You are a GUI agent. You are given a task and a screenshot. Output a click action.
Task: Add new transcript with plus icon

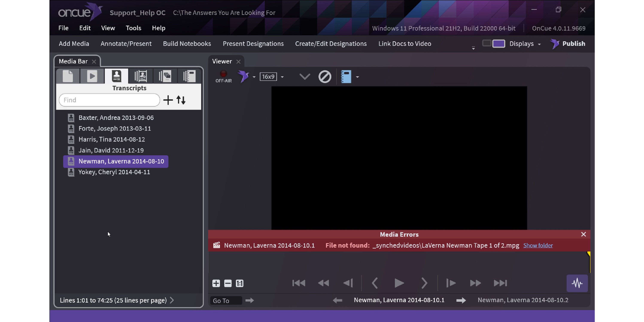pos(168,100)
